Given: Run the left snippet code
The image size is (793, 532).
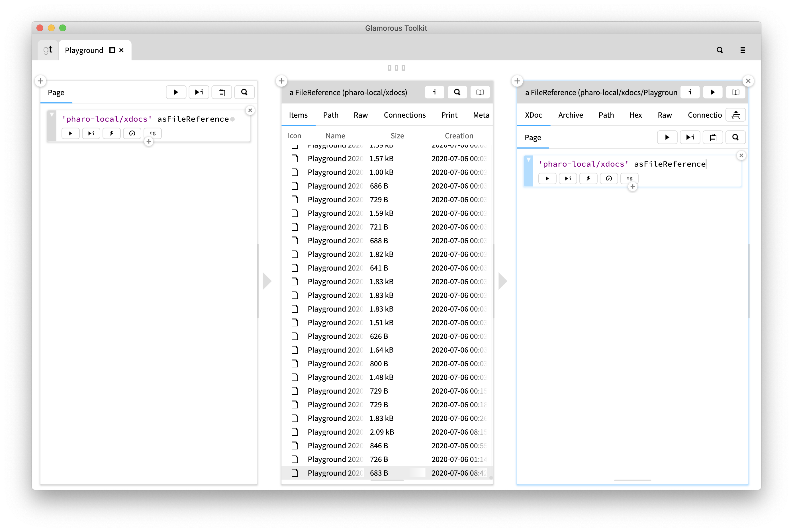Looking at the screenshot, I should tap(71, 133).
